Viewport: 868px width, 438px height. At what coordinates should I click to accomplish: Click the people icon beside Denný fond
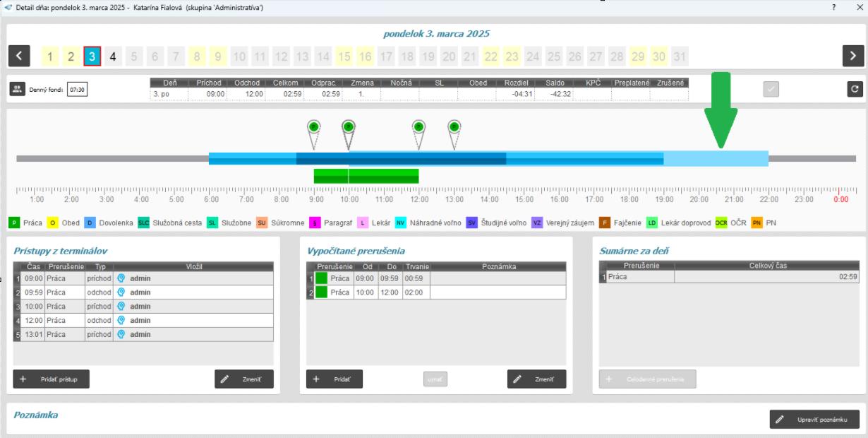17,89
